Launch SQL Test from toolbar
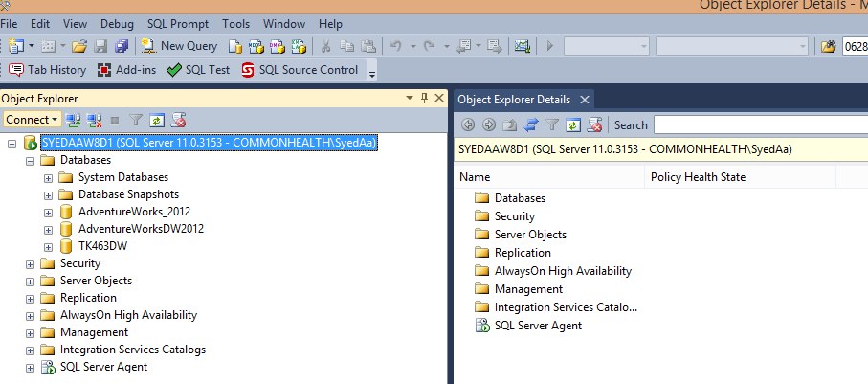This screenshot has width=868, height=384. pos(198,70)
